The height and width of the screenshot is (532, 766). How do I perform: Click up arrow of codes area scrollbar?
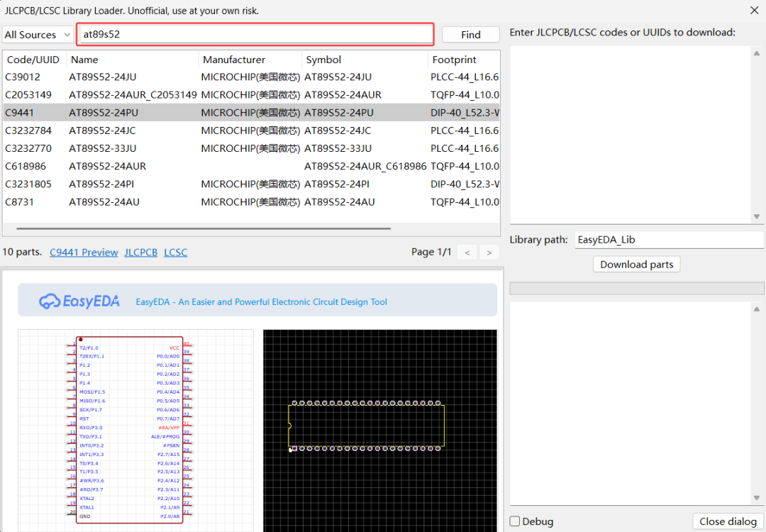click(757, 53)
